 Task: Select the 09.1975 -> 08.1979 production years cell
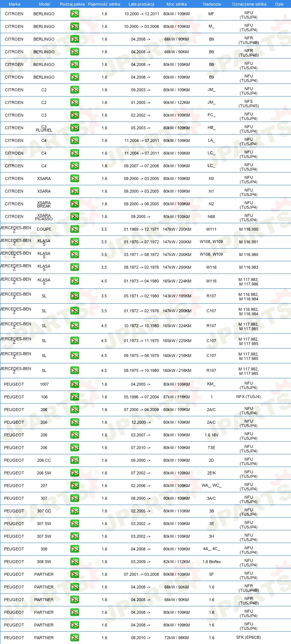point(141,356)
